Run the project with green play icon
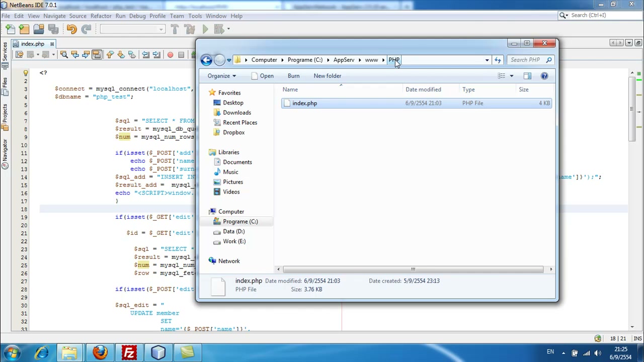Viewport: 644px width, 362px height. click(205, 29)
